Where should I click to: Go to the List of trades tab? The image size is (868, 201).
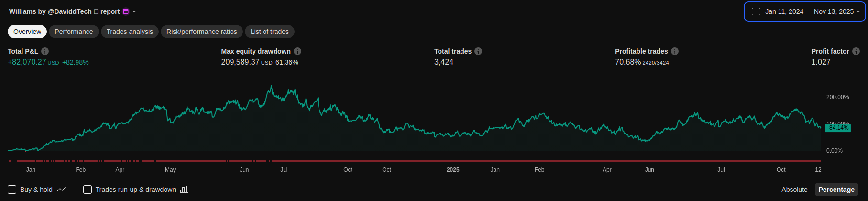pyautogui.click(x=270, y=32)
